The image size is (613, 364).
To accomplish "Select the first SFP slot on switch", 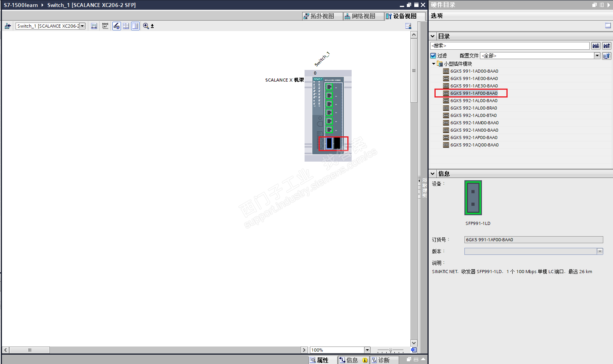I will tap(329, 143).
